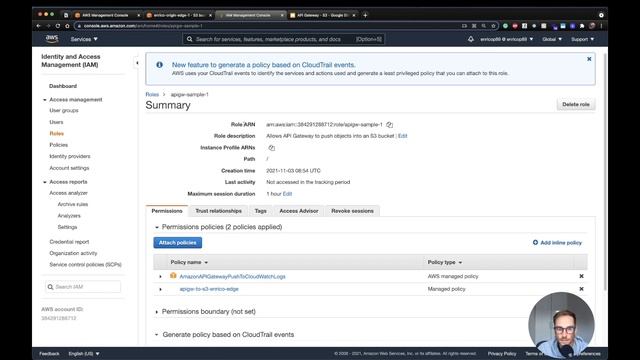The width and height of the screenshot is (640, 360).
Task: Sort by Policy name column
Action: pyautogui.click(x=189, y=262)
